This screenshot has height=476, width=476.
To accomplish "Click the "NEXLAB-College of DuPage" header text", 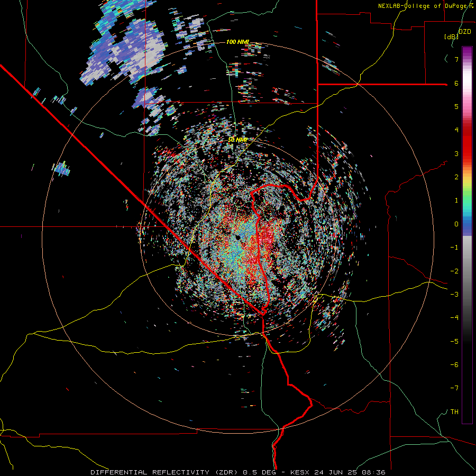I will pyautogui.click(x=423, y=6).
